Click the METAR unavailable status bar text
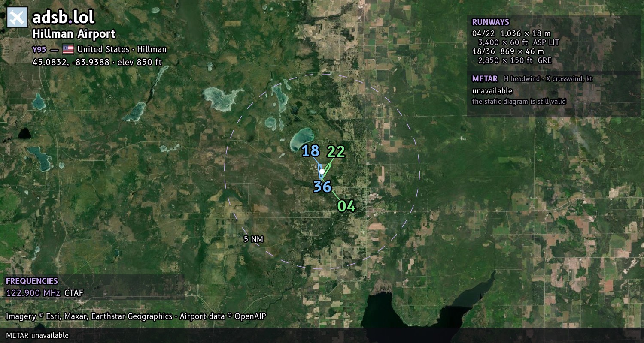 37,335
